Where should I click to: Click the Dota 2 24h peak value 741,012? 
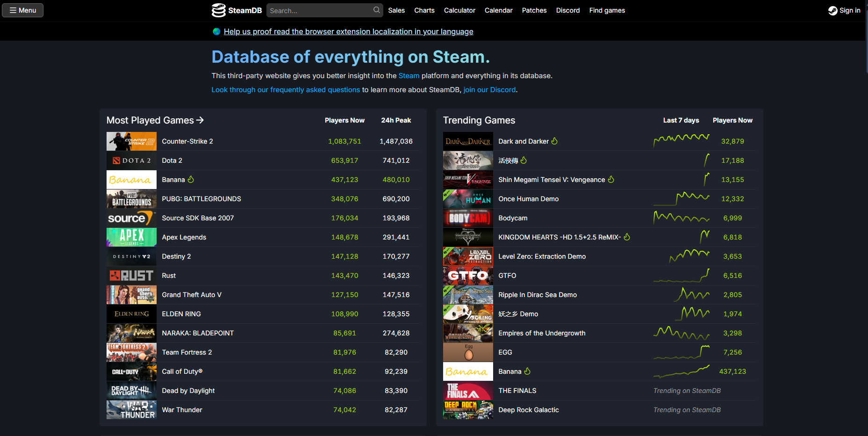[x=396, y=160]
